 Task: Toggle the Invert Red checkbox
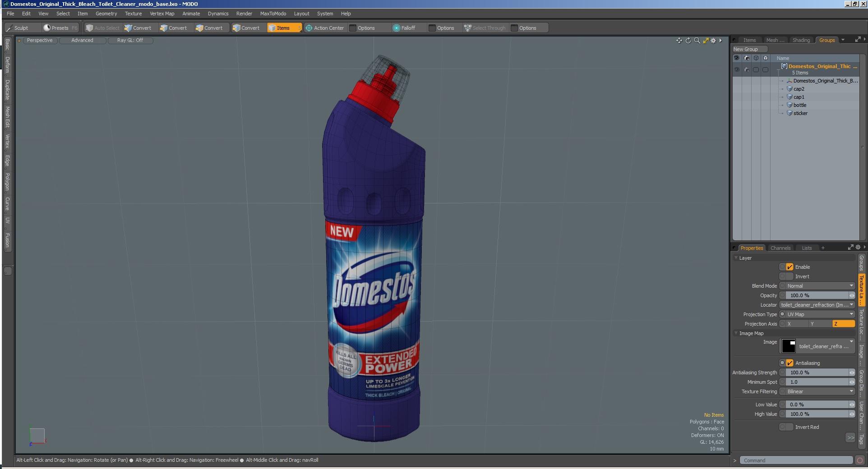(x=790, y=427)
